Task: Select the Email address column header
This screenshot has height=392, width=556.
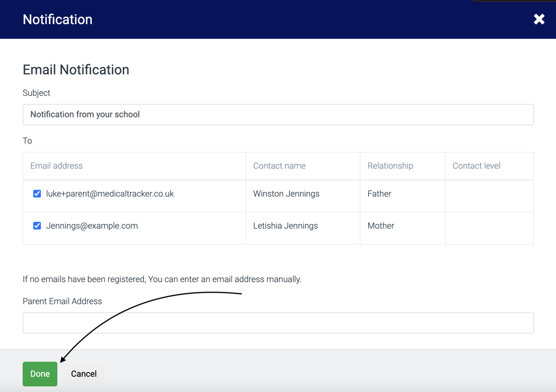Action: click(x=56, y=166)
